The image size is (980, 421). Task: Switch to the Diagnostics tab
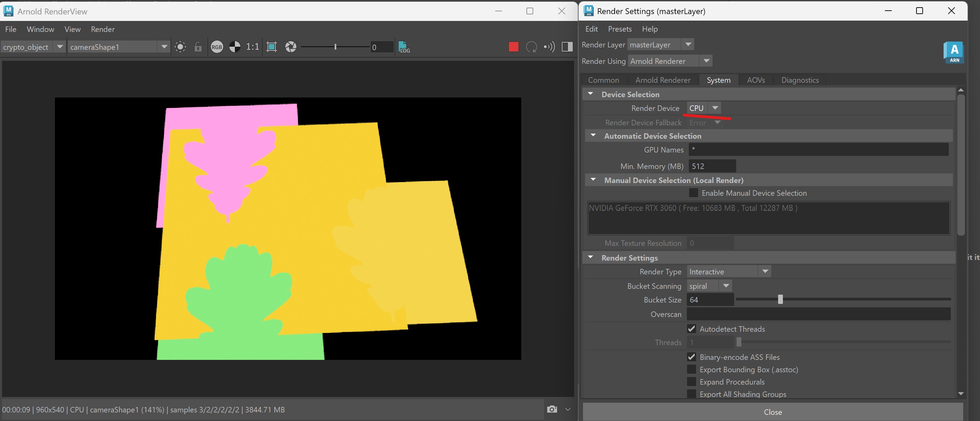click(x=800, y=80)
